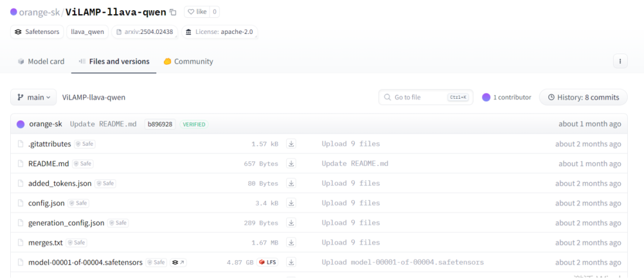The image size is (644, 278).
Task: Open ViLAMP-llava-qwen breadcrumb path
Action: coord(94,98)
